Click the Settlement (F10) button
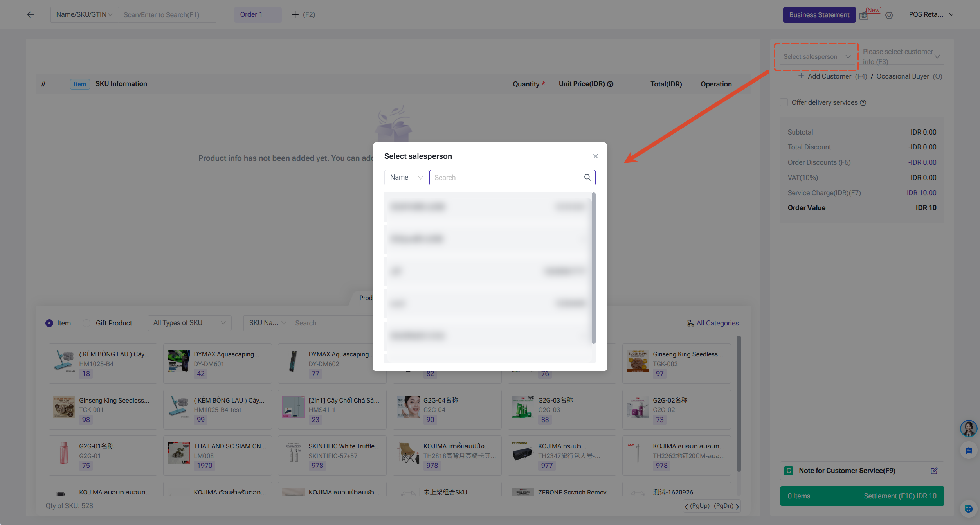The height and width of the screenshot is (525, 980). pyautogui.click(x=862, y=496)
